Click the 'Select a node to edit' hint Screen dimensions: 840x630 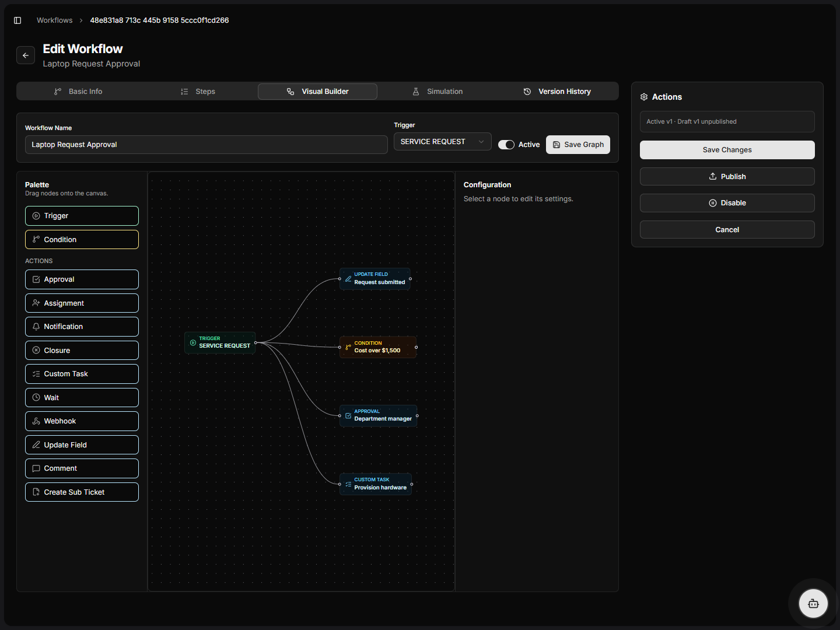click(519, 199)
